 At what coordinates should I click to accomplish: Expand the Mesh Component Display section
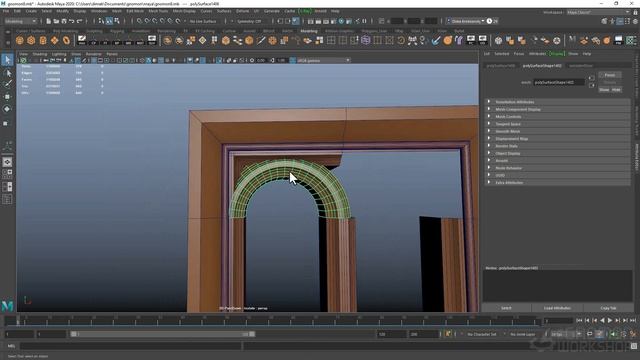[558, 109]
